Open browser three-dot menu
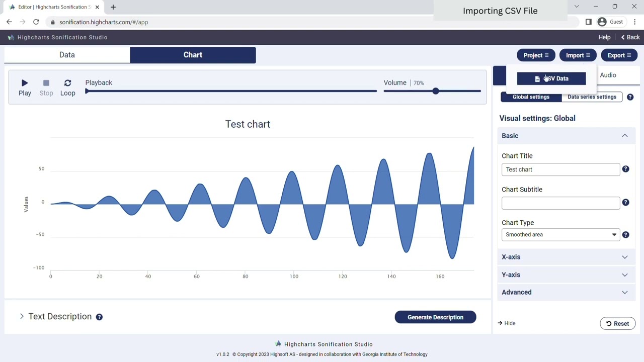The height and width of the screenshot is (362, 644). 635,22
